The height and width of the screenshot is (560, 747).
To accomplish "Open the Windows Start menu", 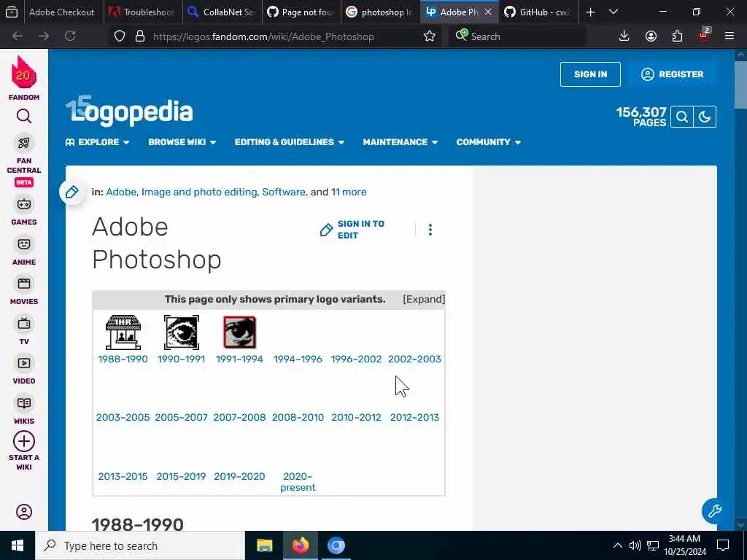I will [18, 545].
